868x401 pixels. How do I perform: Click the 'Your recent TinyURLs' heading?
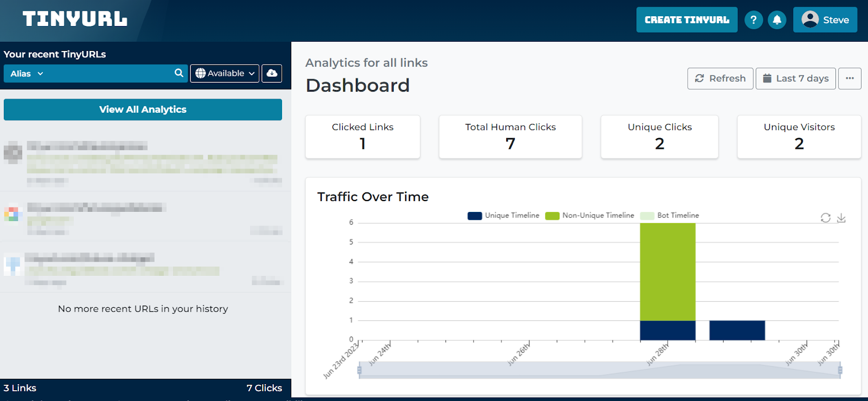tap(55, 54)
